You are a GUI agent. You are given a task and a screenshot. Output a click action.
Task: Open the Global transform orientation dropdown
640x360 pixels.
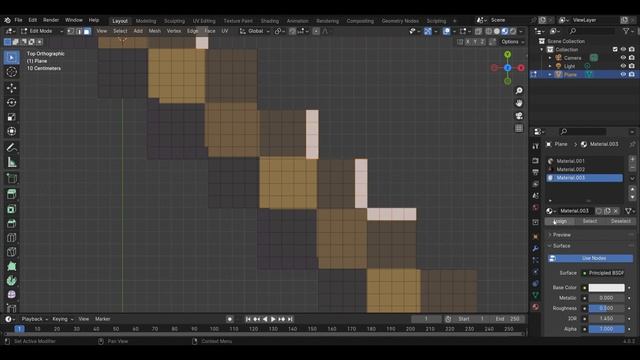coord(255,31)
